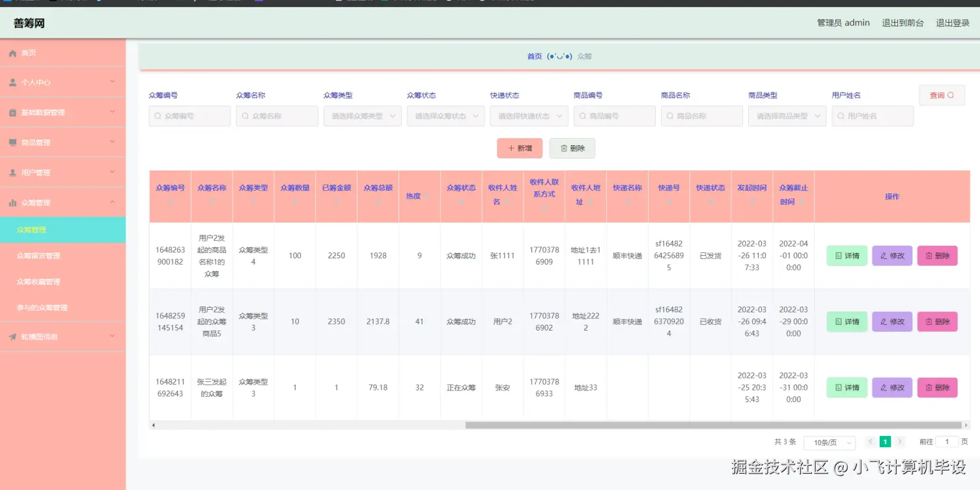Sort by 众筹类型 using its header sort icon
The width and height of the screenshot is (980, 490).
pos(253,202)
